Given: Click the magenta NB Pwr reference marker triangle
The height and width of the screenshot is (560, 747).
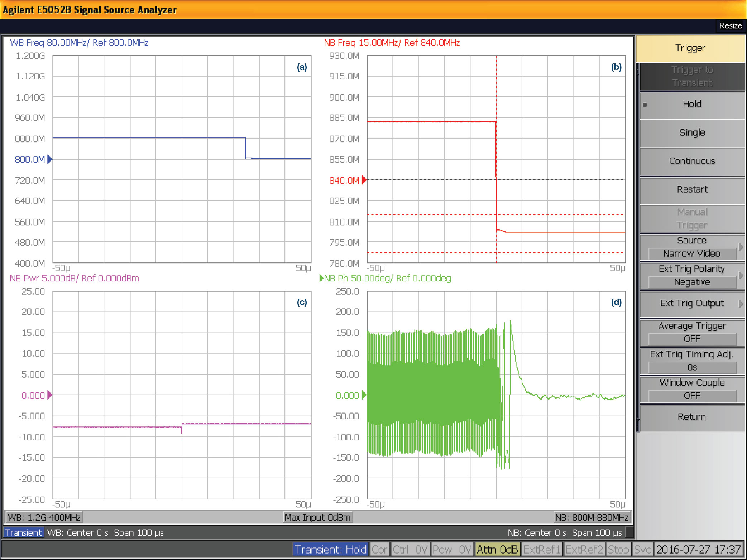Looking at the screenshot, I should [49, 395].
